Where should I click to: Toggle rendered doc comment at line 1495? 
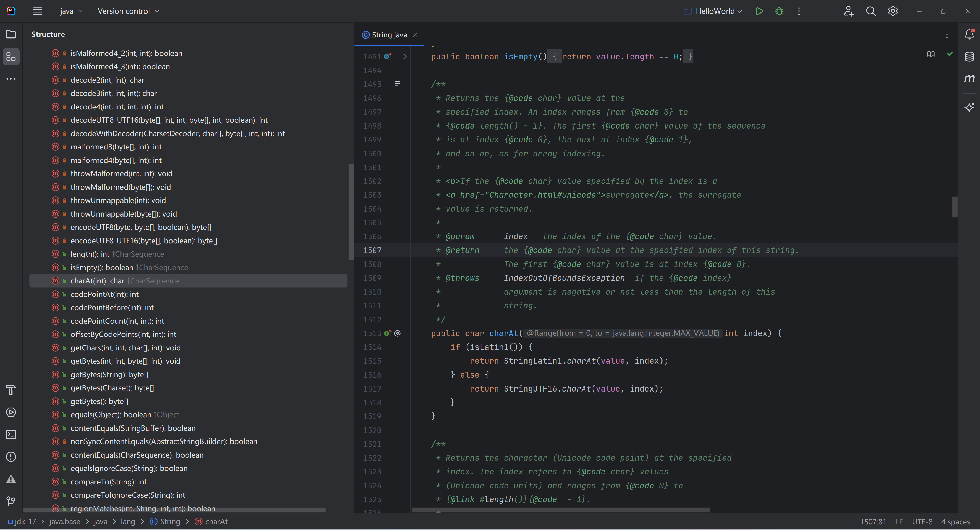397,84
